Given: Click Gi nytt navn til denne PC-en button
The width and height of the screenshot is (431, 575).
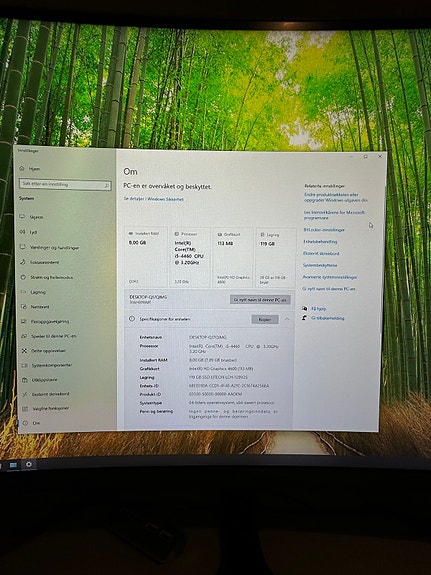Looking at the screenshot, I should [x=260, y=300].
